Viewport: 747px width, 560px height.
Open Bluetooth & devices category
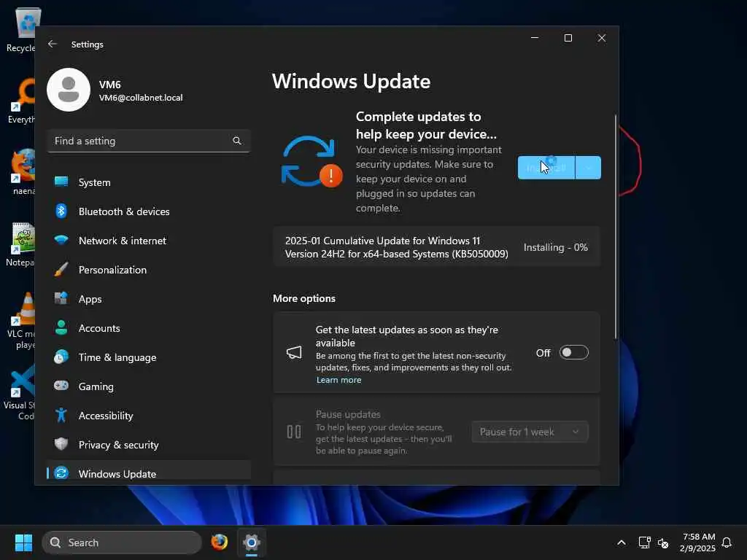[149, 211]
